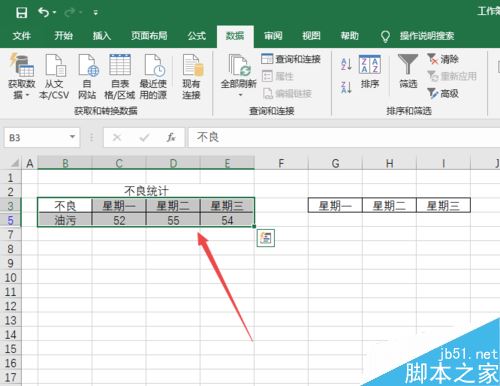Click the lightbulb Tell Me icon
The image size is (500, 386).
click(x=385, y=36)
